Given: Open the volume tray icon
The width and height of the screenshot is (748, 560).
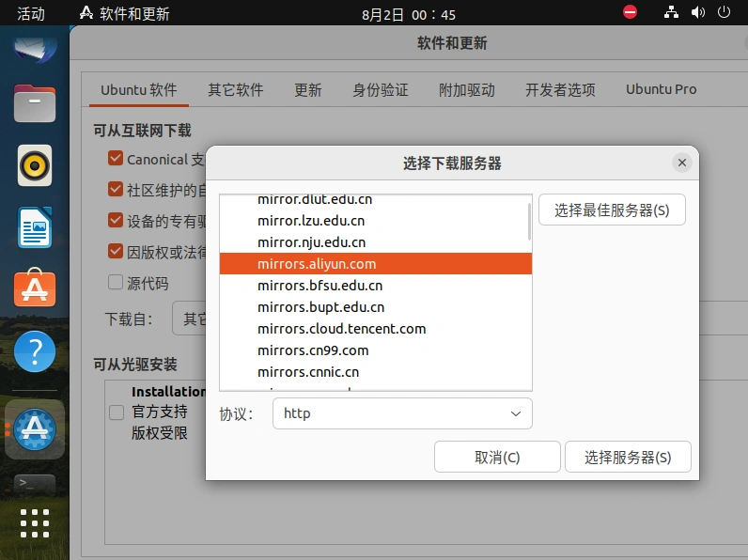Looking at the screenshot, I should [698, 12].
